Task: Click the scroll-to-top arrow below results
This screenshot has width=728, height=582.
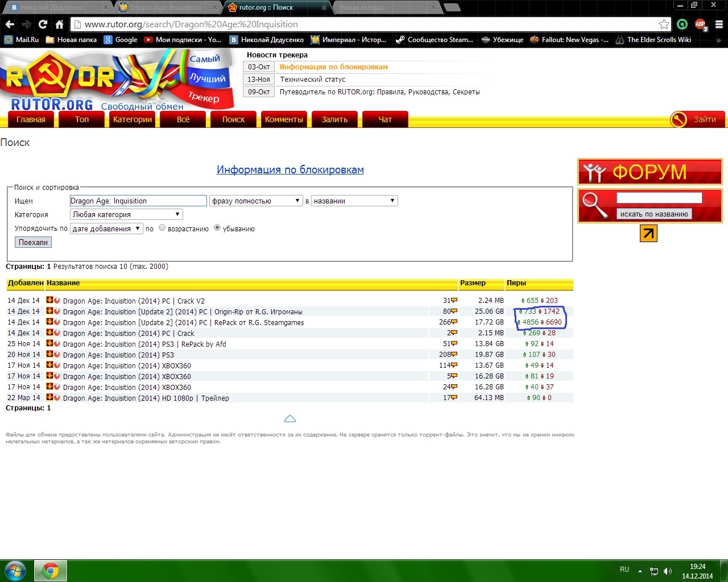Action: click(290, 419)
